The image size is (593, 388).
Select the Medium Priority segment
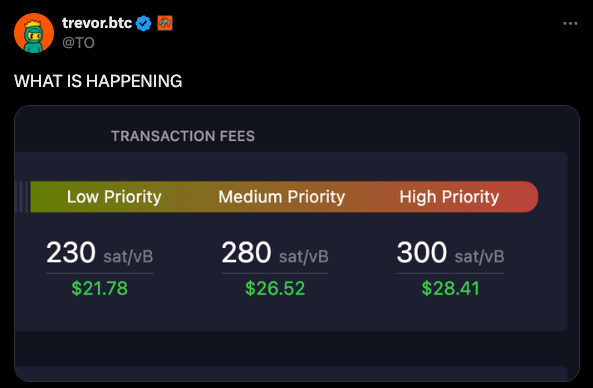click(x=282, y=197)
